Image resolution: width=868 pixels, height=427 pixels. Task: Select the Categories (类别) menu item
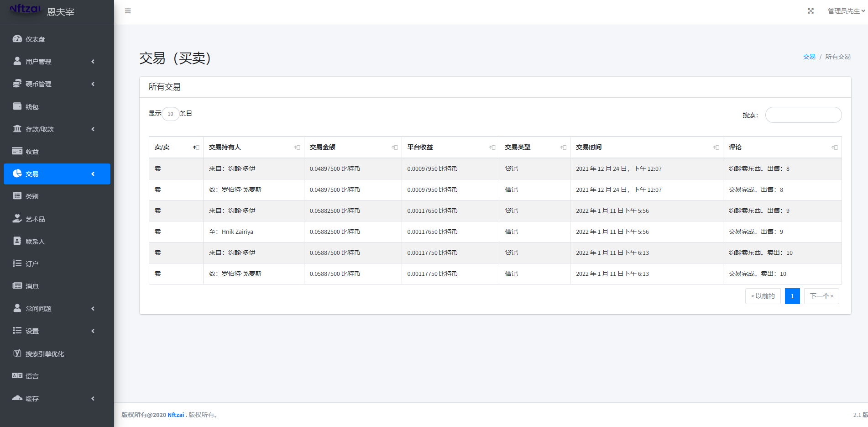tap(32, 196)
